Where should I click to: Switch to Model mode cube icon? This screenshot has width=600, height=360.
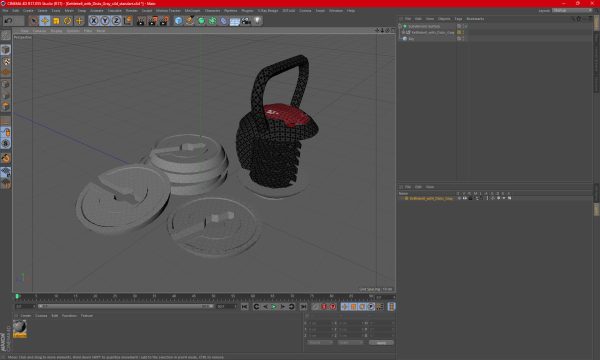(6, 50)
